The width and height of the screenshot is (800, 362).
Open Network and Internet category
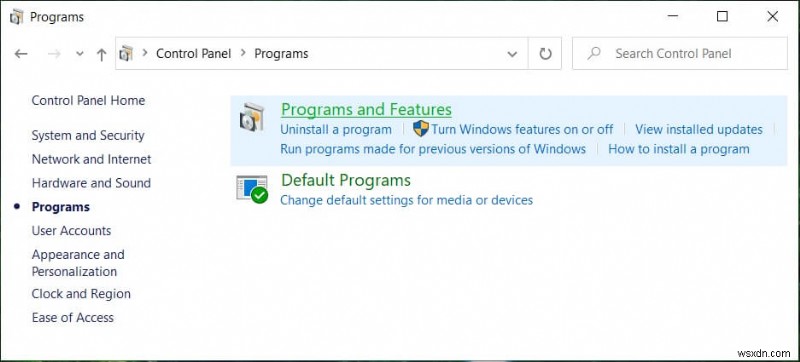pos(91,159)
